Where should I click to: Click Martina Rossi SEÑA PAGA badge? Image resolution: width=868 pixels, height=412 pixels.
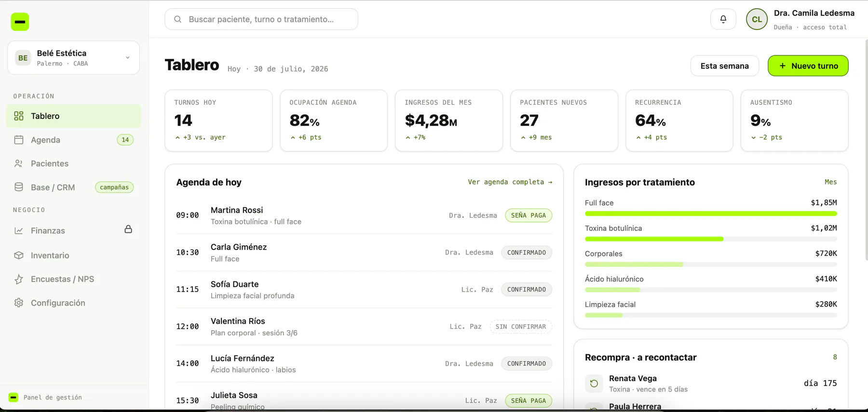(x=529, y=215)
